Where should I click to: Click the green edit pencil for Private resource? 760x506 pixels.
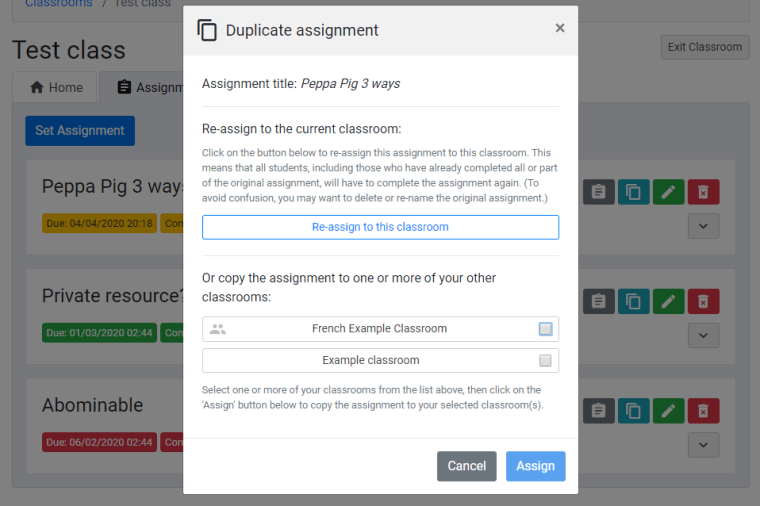tap(668, 300)
